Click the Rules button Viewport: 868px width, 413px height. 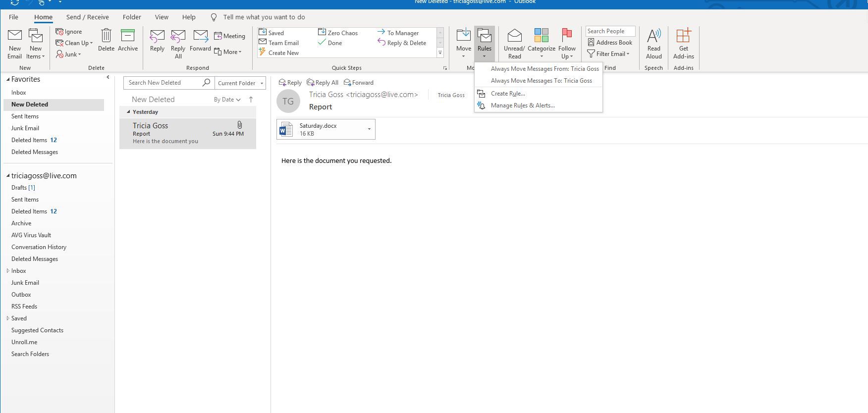[485, 44]
